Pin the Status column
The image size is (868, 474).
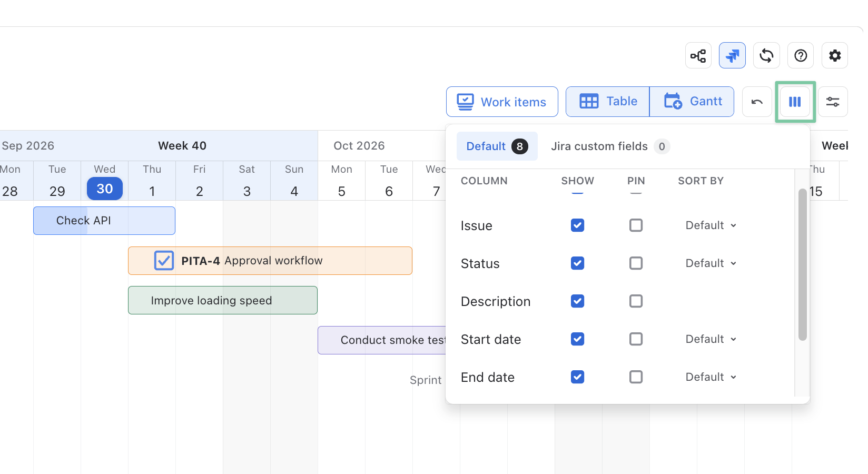pyautogui.click(x=636, y=263)
